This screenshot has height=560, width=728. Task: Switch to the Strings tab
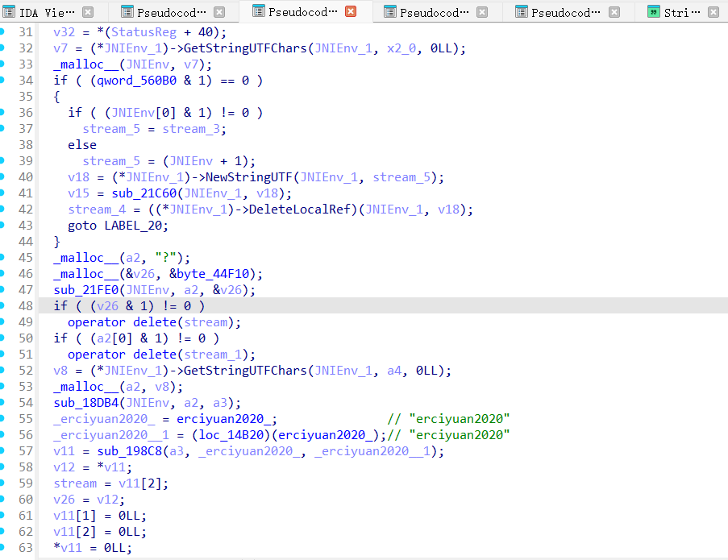(681, 12)
